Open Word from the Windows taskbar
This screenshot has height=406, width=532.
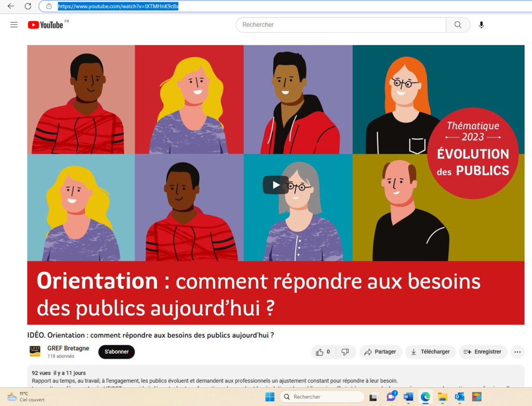[408, 397]
